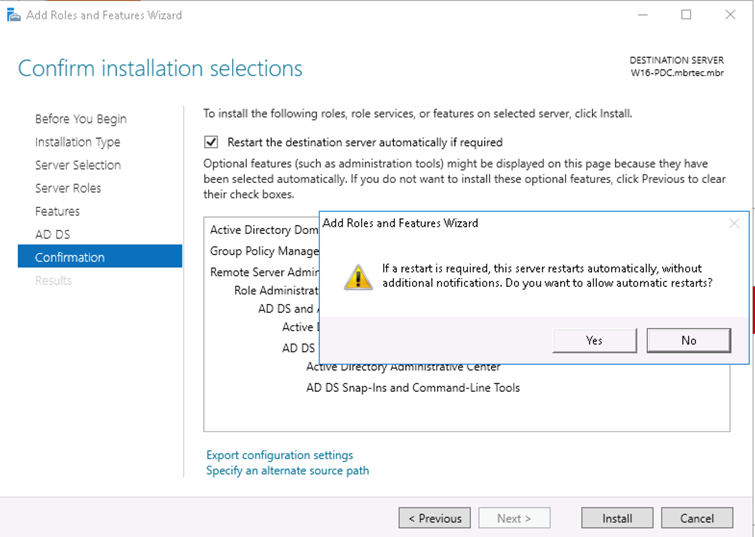The width and height of the screenshot is (755, 537).
Task: Click the W16-PDC.mbrtec.mbr server name
Action: (677, 73)
